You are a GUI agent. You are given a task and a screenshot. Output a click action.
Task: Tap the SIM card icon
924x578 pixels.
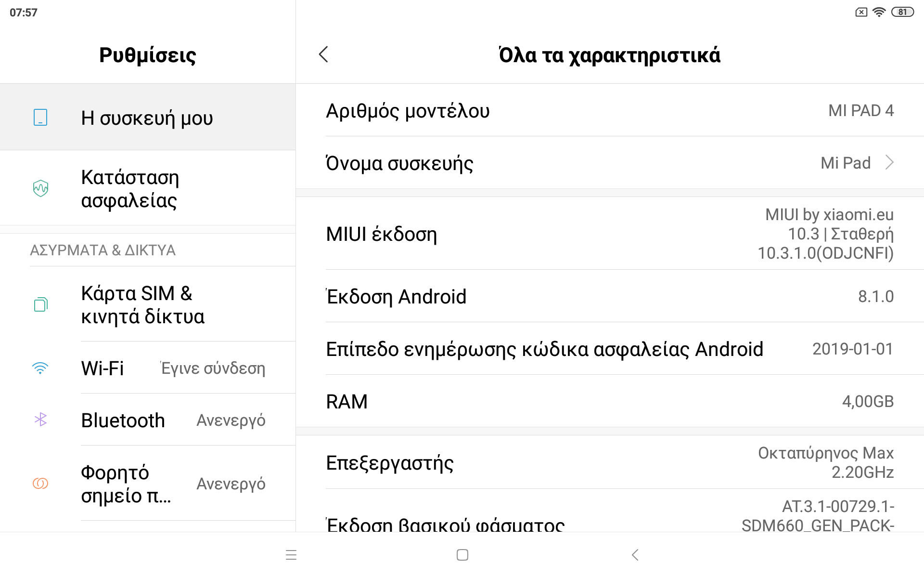click(40, 304)
